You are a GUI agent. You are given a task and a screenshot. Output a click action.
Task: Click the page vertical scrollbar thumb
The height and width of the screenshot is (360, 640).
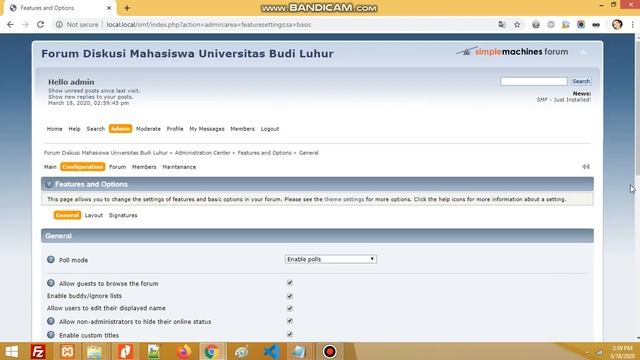click(637, 108)
